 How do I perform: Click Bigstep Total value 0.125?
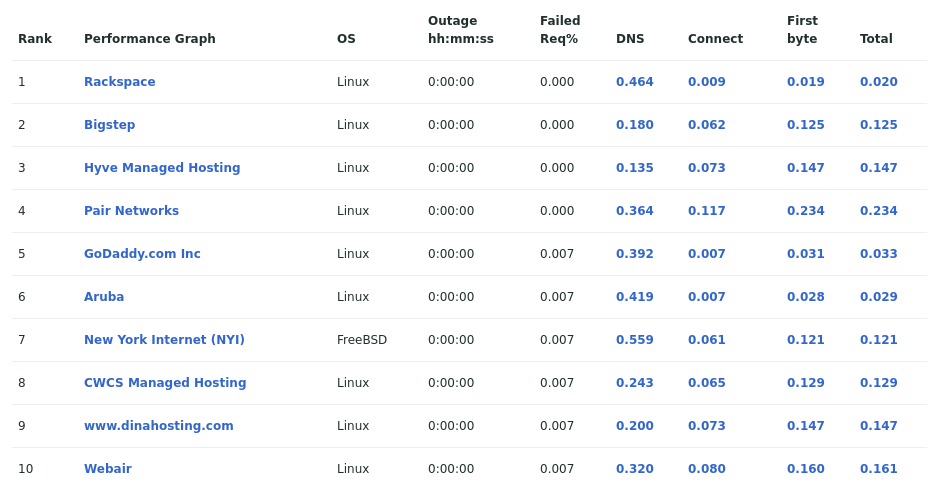pyautogui.click(x=879, y=125)
